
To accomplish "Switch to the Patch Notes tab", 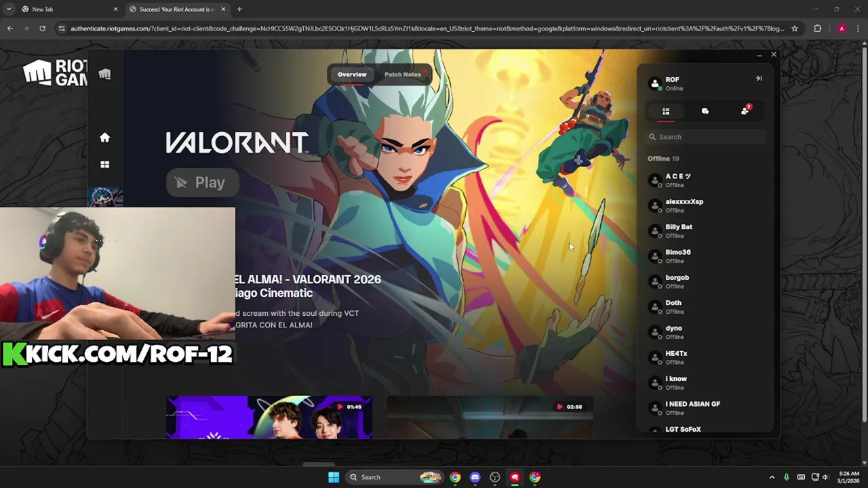I will point(403,75).
